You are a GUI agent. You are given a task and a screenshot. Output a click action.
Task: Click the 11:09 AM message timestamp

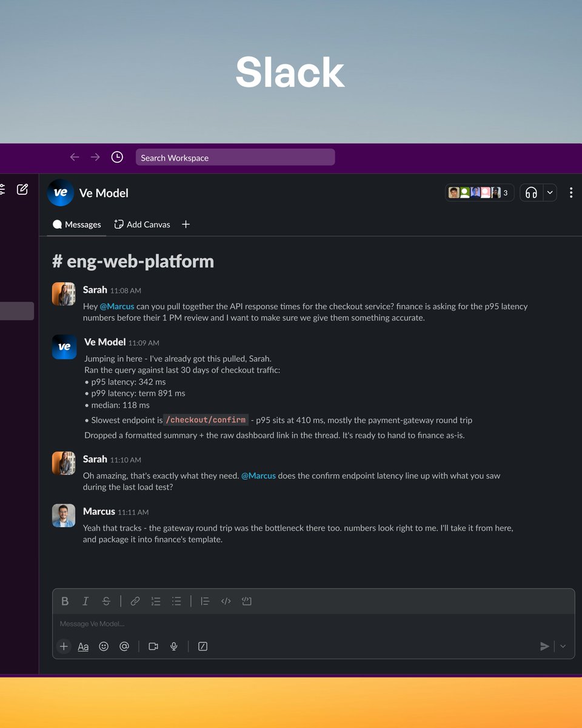click(x=144, y=343)
